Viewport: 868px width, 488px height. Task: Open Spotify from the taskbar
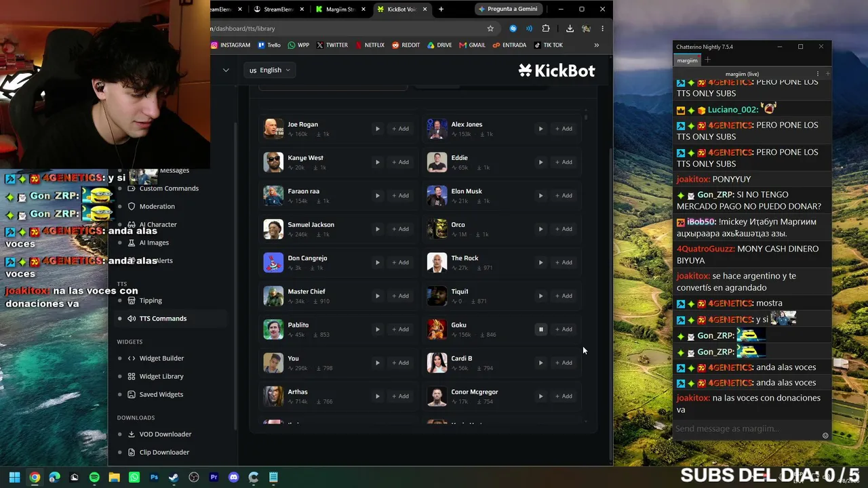94,477
